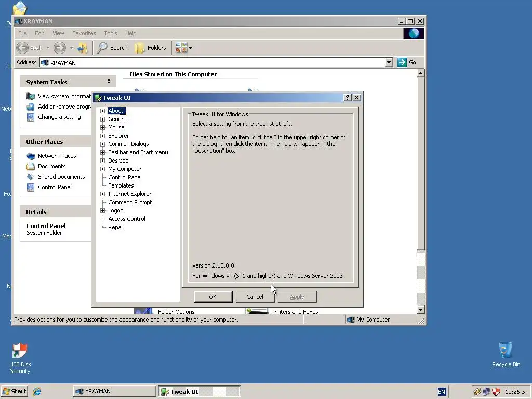Toggle the Folders pane button
Viewport: 532px width, 399px height.
point(150,48)
